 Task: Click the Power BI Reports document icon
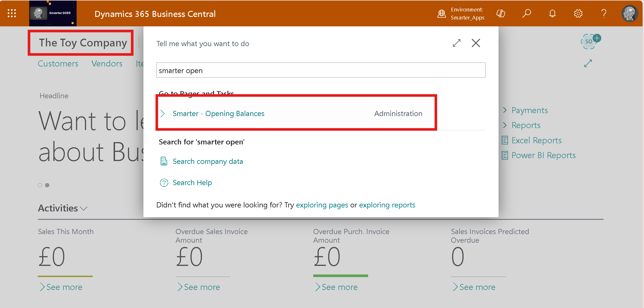point(505,155)
